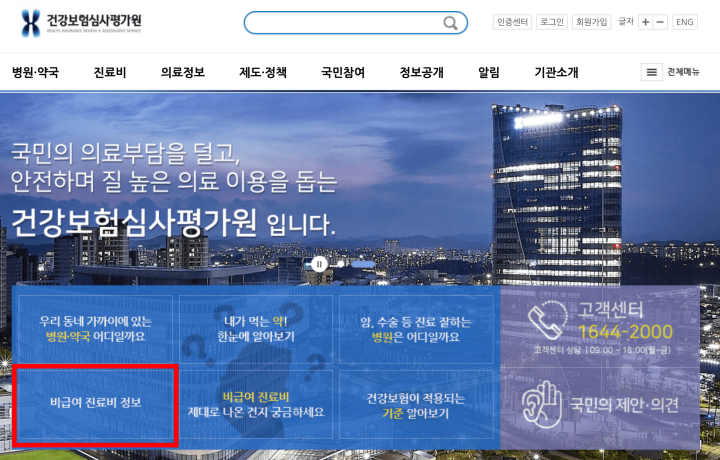Increase font size with plus button
This screenshot has width=720, height=460.
tap(645, 22)
